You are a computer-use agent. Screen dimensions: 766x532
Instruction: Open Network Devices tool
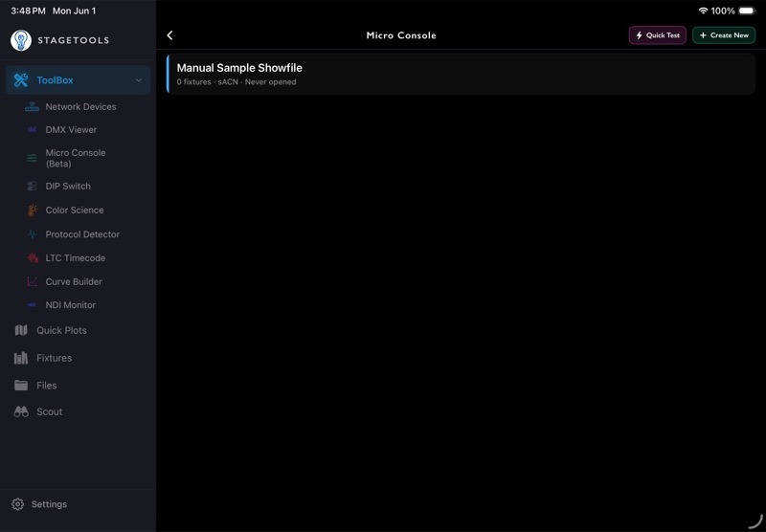[x=80, y=107]
